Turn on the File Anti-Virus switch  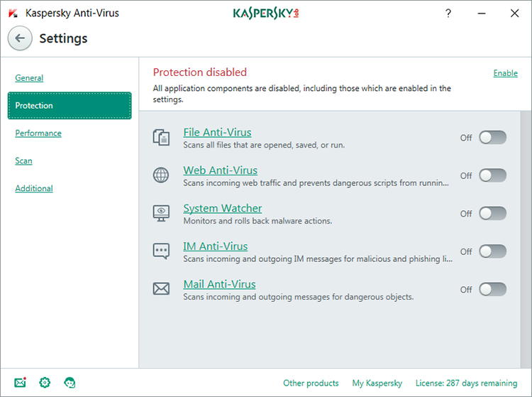click(492, 138)
